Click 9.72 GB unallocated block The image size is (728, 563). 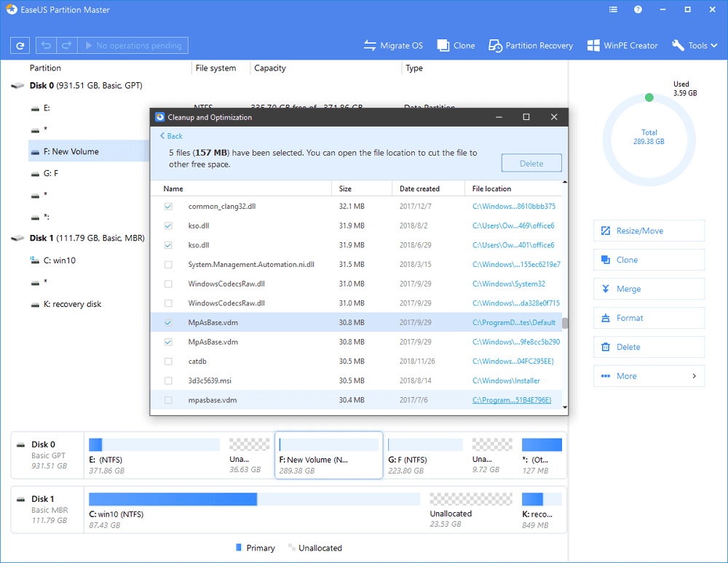click(x=492, y=456)
